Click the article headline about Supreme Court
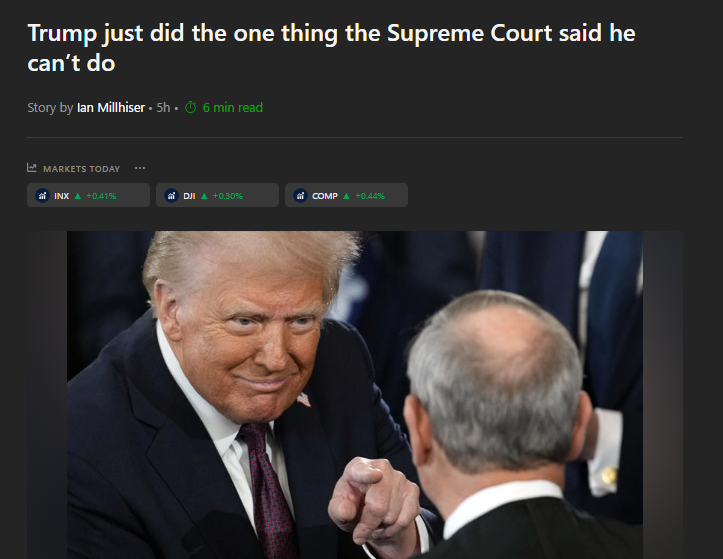 331,48
